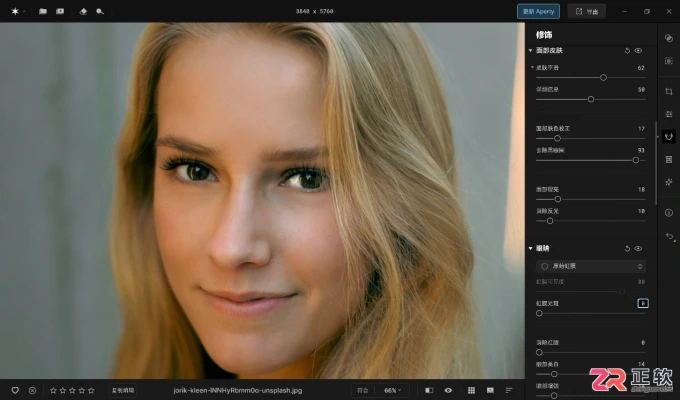Click the 面部提亮 slider handle at 18
680x400 pixels.
[x=558, y=199]
